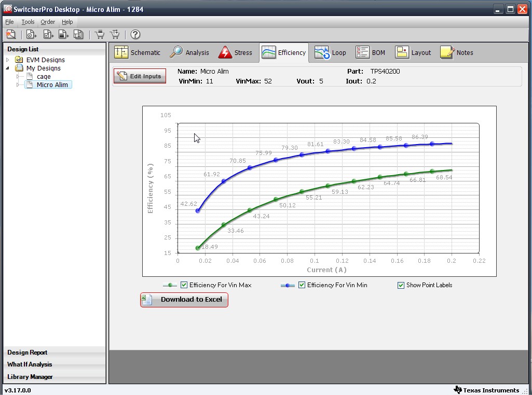This screenshot has height=395, width=532.
Task: Toggle Efficiency For Vin Min checkbox
Action: (302, 285)
